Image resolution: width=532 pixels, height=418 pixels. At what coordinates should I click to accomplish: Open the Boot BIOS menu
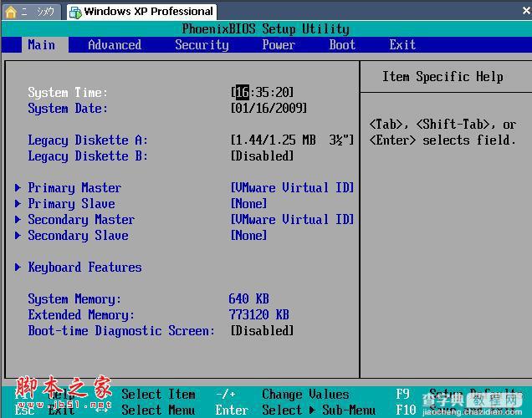pyautogui.click(x=342, y=45)
